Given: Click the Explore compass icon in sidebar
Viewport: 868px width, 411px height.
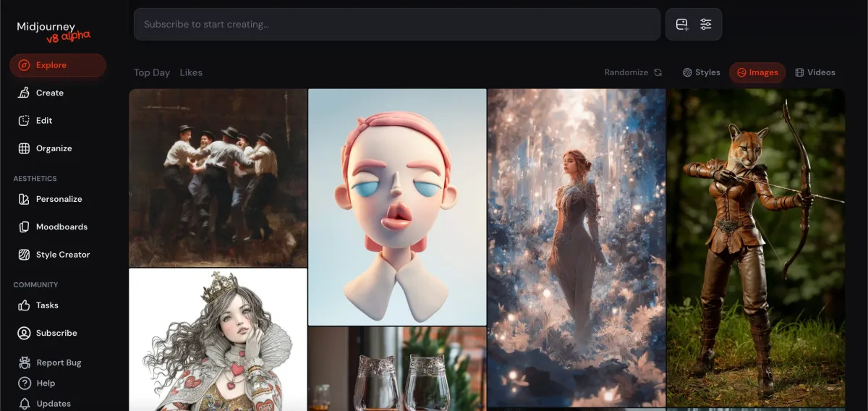Looking at the screenshot, I should tap(24, 65).
